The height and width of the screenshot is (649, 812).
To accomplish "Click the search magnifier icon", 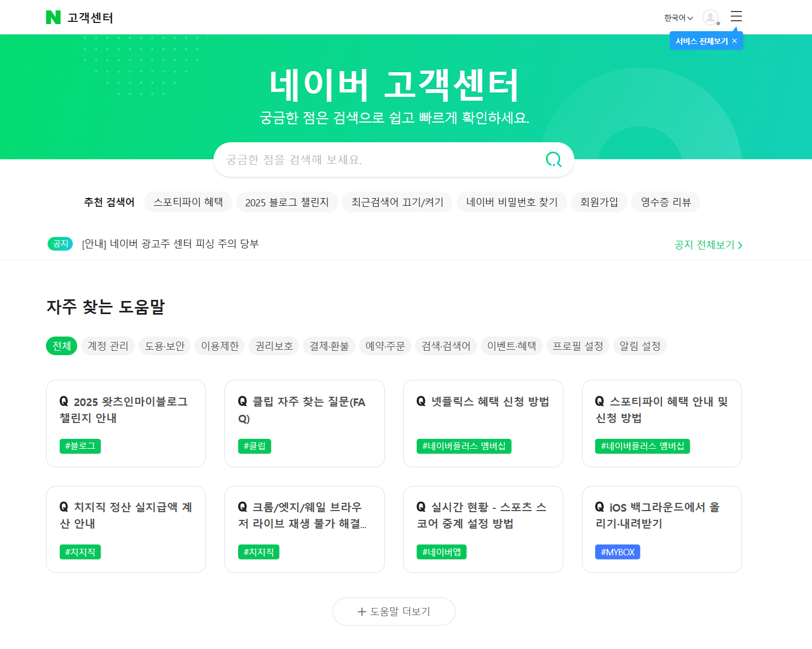I will [x=554, y=159].
